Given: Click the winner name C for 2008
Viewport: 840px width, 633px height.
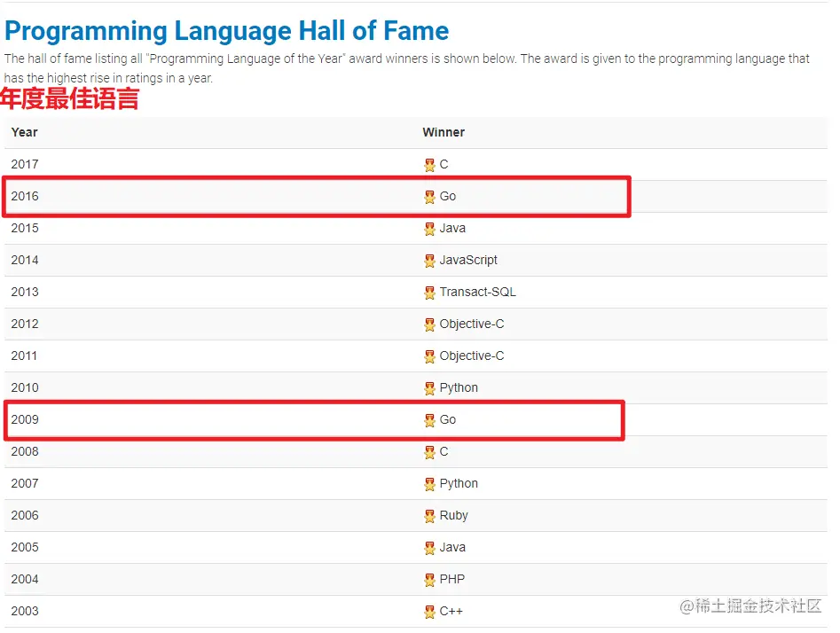Looking at the screenshot, I should 444,451.
